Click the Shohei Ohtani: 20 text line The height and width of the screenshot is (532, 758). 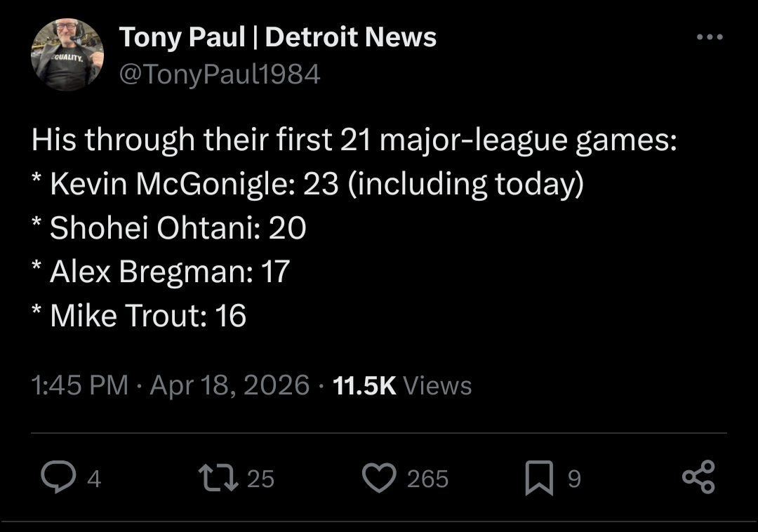coord(171,227)
